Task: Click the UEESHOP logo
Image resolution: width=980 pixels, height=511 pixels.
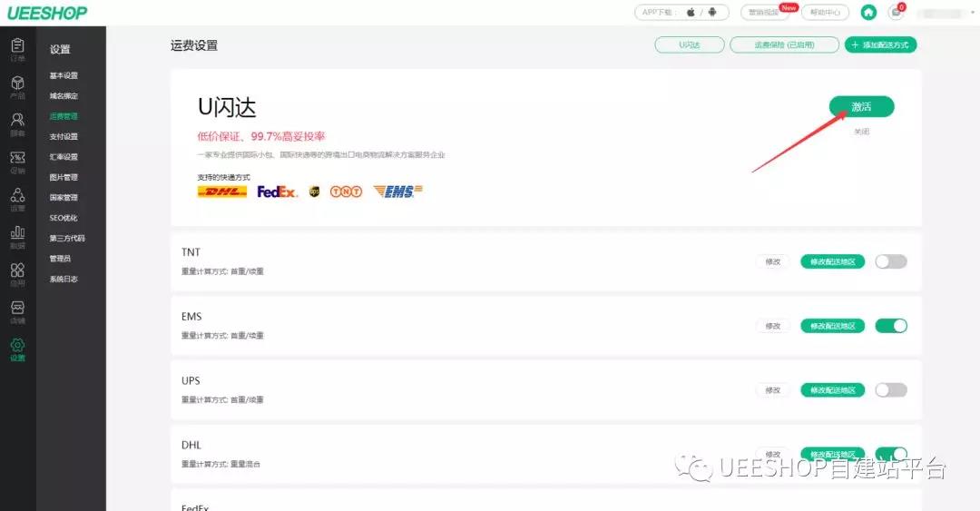Action: [x=47, y=13]
